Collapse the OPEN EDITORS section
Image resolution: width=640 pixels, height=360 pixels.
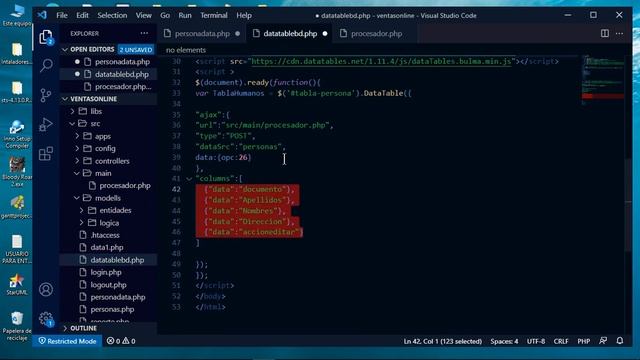(65, 49)
